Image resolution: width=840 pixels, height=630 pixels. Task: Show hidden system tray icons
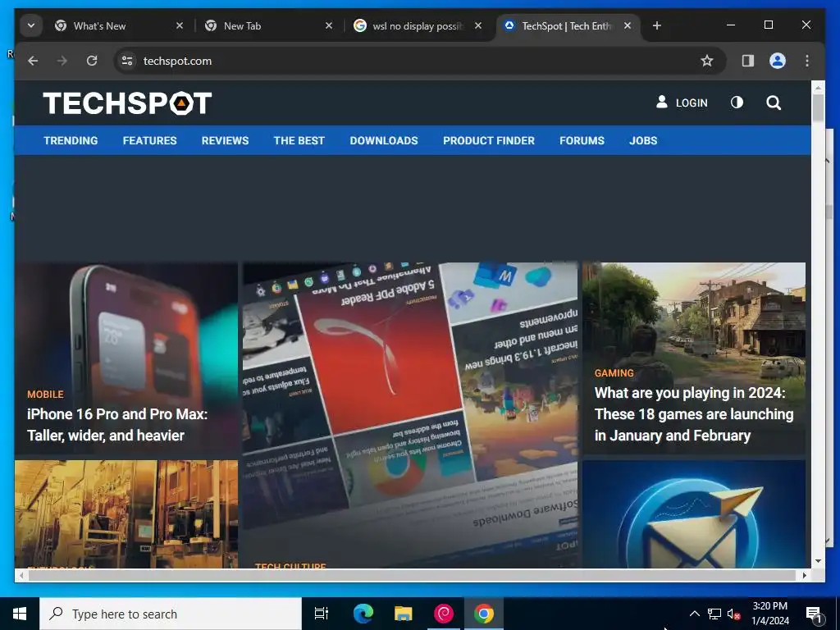pyautogui.click(x=694, y=614)
